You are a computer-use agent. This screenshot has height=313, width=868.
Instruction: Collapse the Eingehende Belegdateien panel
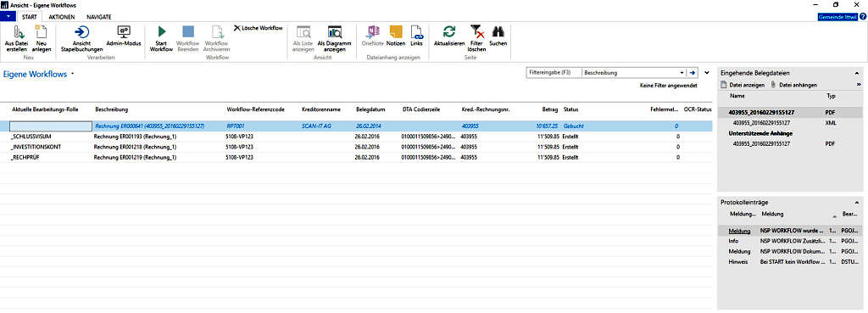(857, 73)
